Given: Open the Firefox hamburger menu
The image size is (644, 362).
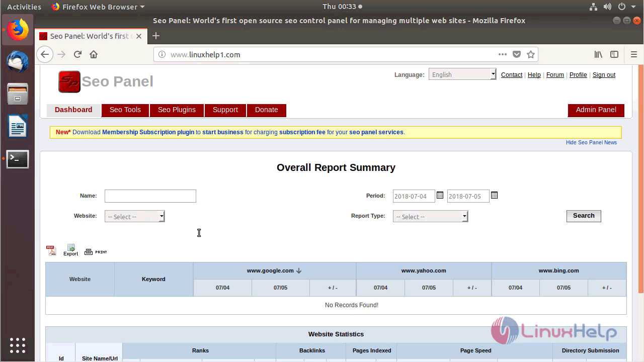Looking at the screenshot, I should [x=634, y=54].
